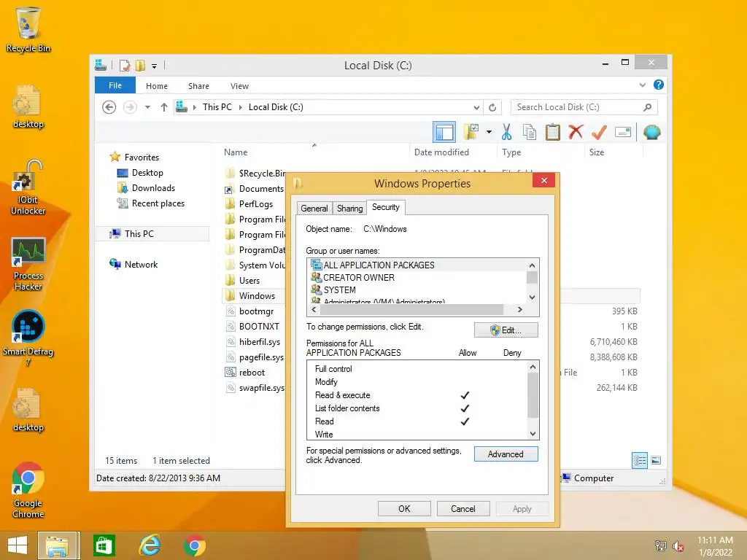Close the Windows Properties dialog
The width and height of the screenshot is (747, 560).
coord(543,181)
